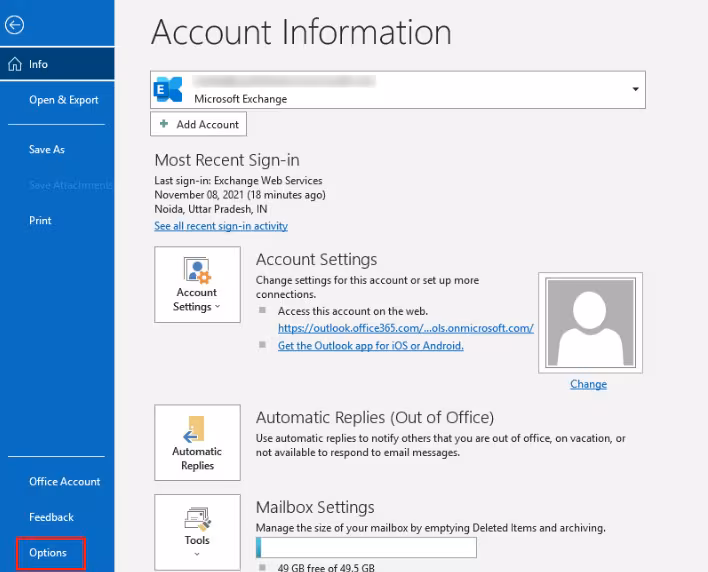Viewport: 708px width, 572px height.
Task: Click '49 GB free of 49.5 GB' text
Action: [x=326, y=567]
